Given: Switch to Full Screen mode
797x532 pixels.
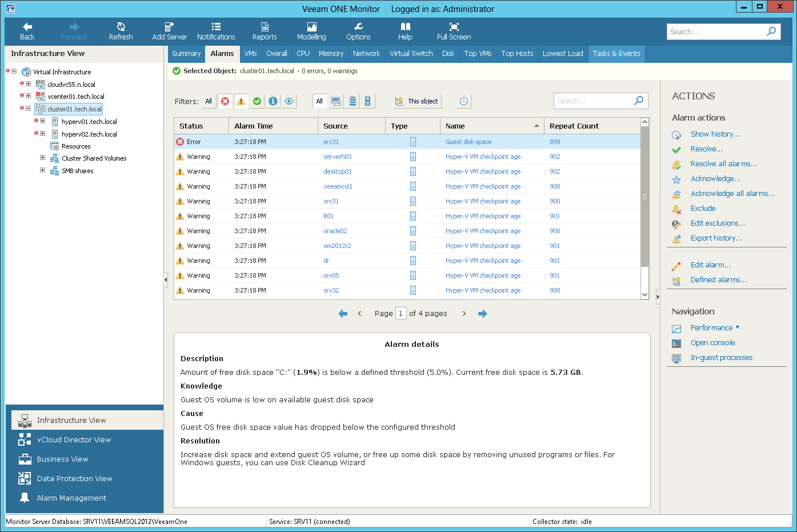Looking at the screenshot, I should (x=454, y=31).
